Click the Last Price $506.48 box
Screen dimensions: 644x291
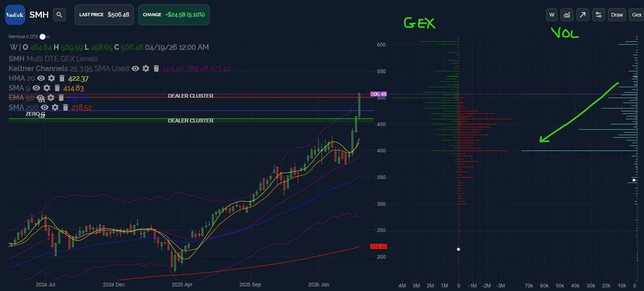click(x=104, y=15)
